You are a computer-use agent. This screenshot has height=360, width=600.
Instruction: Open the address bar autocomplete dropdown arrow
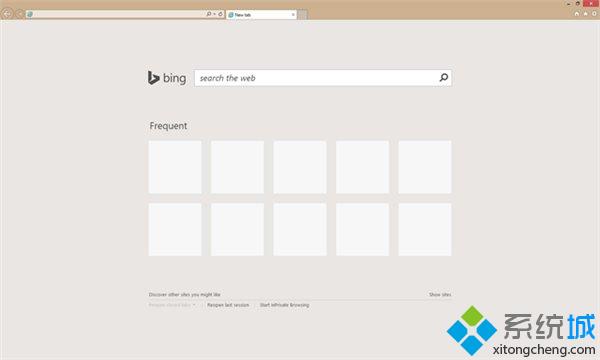[x=214, y=14]
